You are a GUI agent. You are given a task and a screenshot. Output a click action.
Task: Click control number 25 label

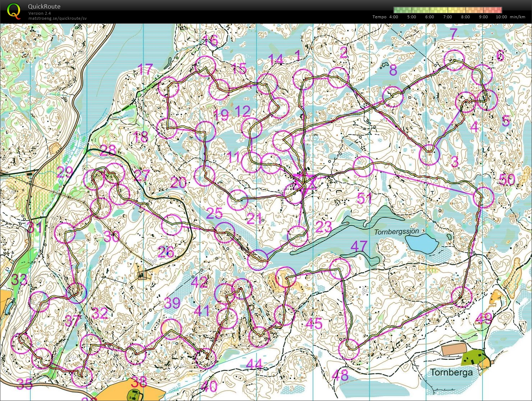[x=215, y=213]
